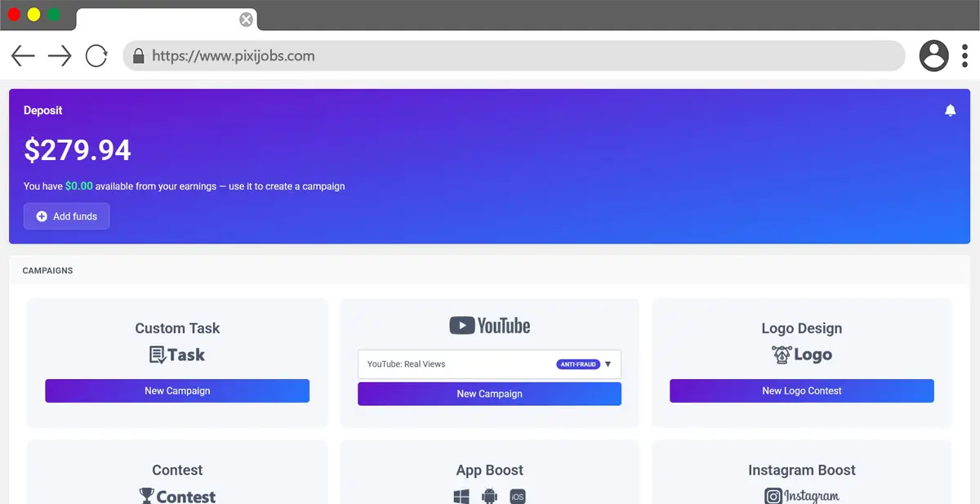Click the Logo graphic under Logo Design
Viewport: 980px width, 504px height.
(802, 355)
